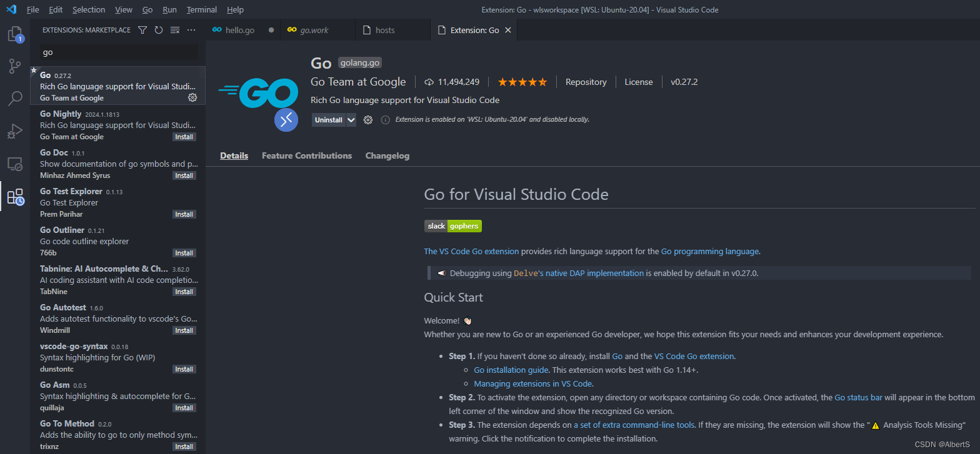Open Views and More Actions ellipsis
980x454 pixels.
point(191,30)
